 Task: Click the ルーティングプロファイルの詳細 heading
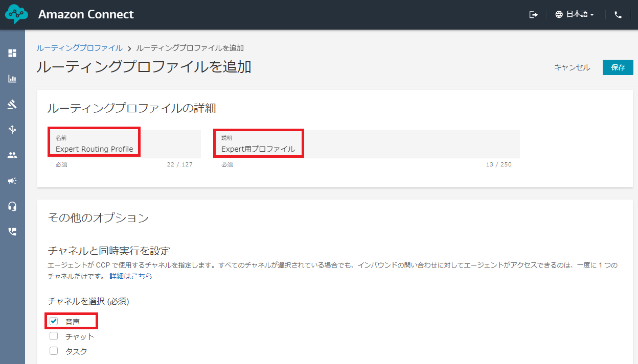131,108
